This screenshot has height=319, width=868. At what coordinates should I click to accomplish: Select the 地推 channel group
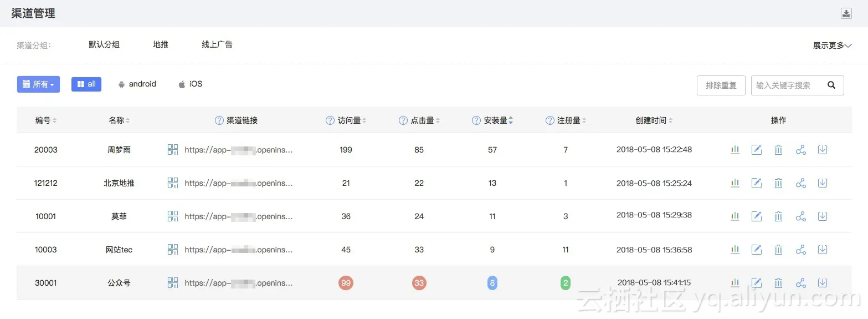161,44
